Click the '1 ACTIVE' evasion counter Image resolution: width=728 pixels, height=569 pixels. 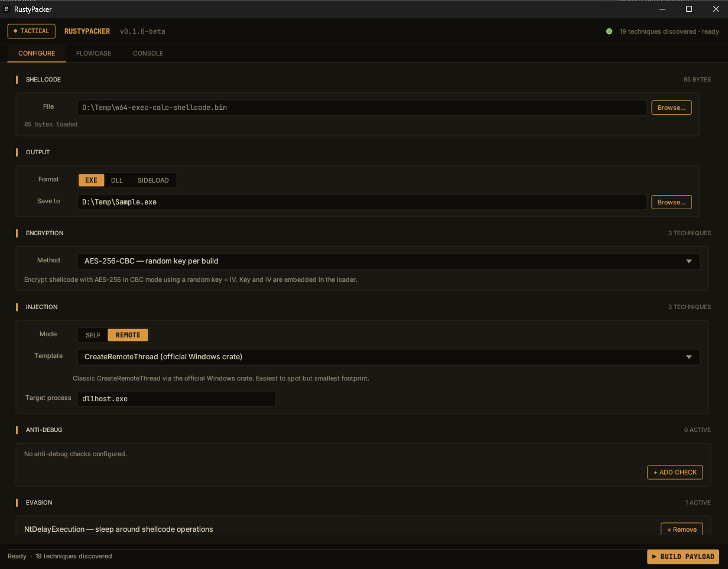coord(698,502)
